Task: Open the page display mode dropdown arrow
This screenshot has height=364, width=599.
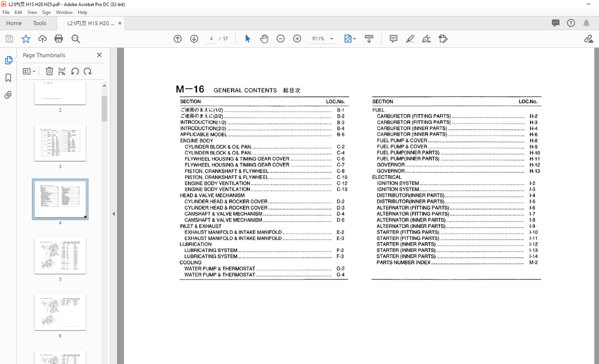Action: click(x=354, y=39)
